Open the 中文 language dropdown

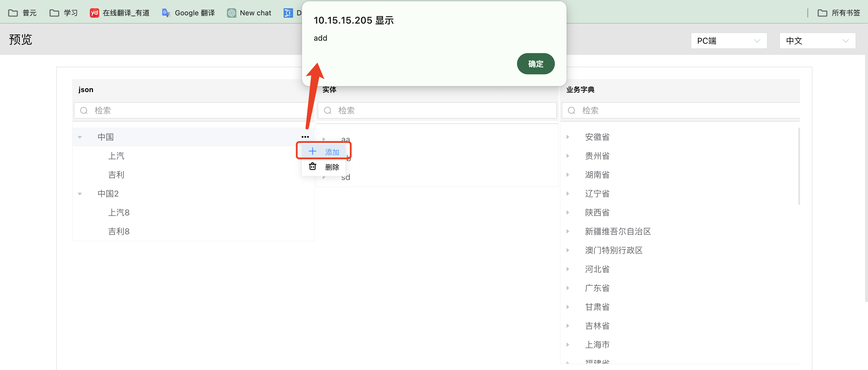[x=817, y=41]
